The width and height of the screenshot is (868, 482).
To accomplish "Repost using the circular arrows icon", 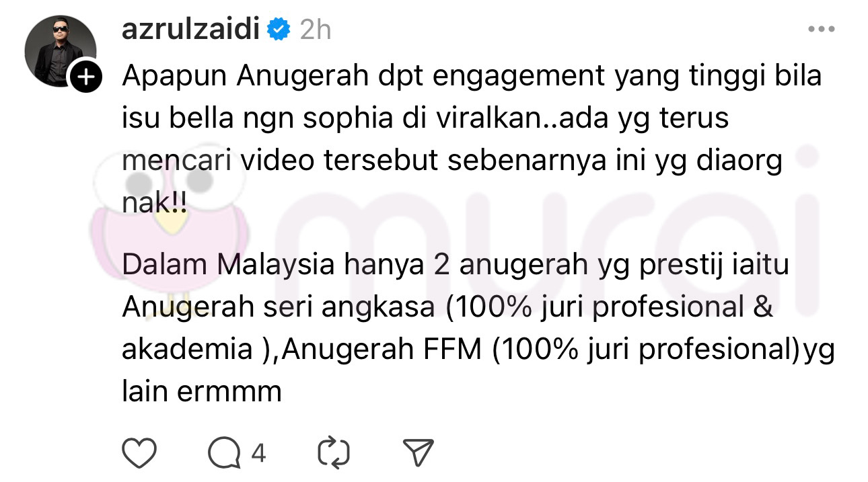I will (334, 454).
